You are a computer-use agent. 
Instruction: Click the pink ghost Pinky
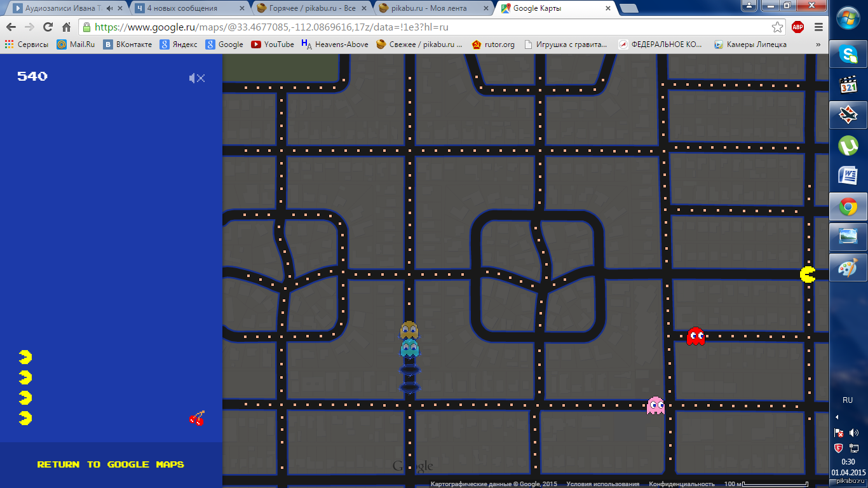[656, 405]
